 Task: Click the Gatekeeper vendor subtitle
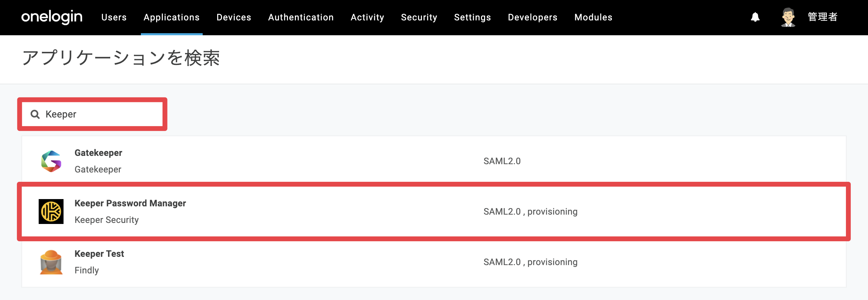click(98, 169)
